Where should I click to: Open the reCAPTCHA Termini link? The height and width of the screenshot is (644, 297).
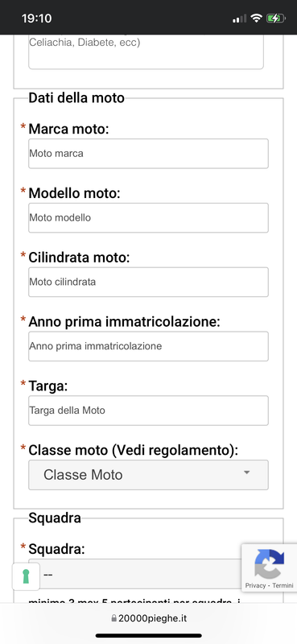pyautogui.click(x=283, y=585)
